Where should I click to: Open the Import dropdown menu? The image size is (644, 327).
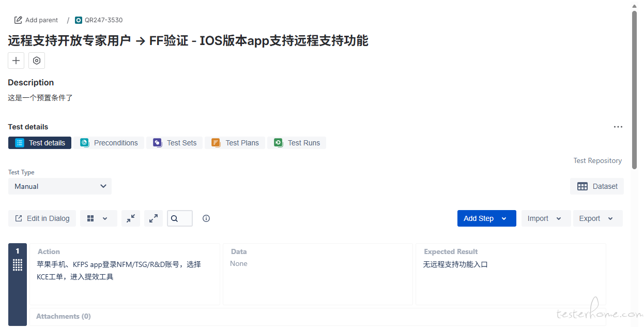(x=545, y=218)
